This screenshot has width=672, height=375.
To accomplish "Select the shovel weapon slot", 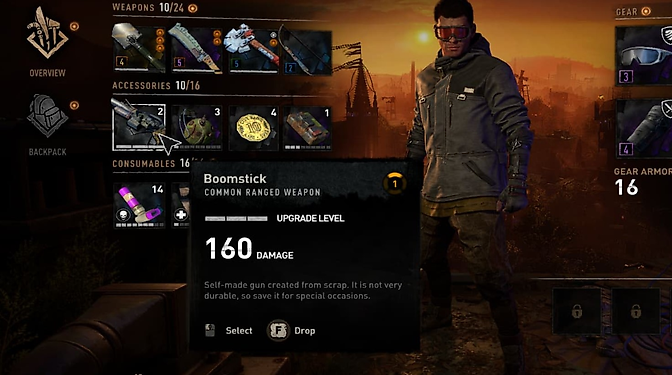I will tap(139, 48).
